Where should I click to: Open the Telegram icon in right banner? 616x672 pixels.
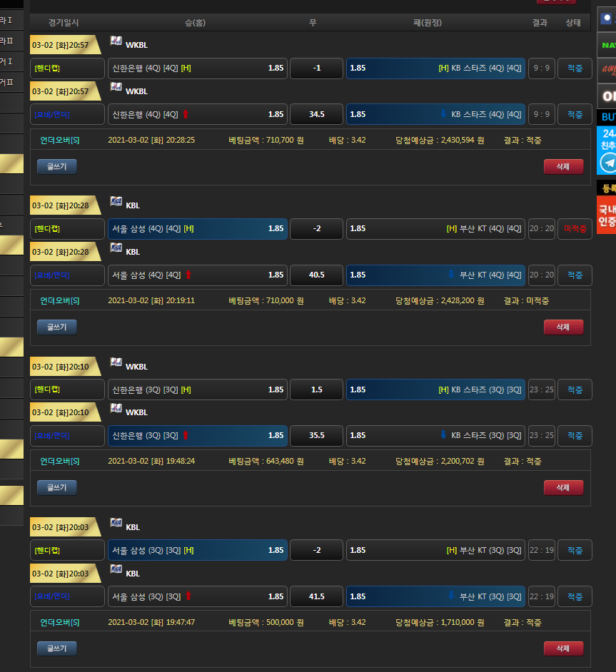pos(608,163)
